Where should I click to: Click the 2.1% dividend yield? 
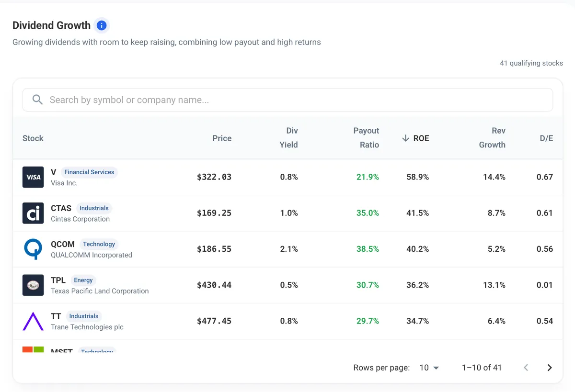pos(289,249)
